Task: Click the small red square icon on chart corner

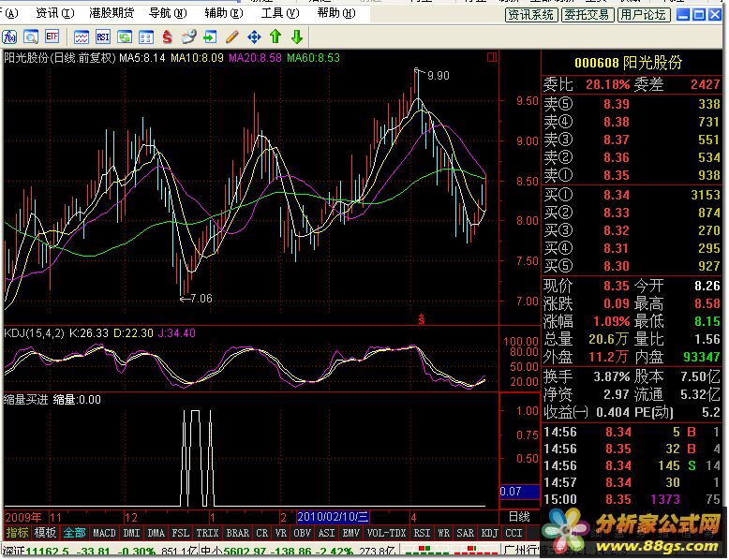Action: pos(492,57)
